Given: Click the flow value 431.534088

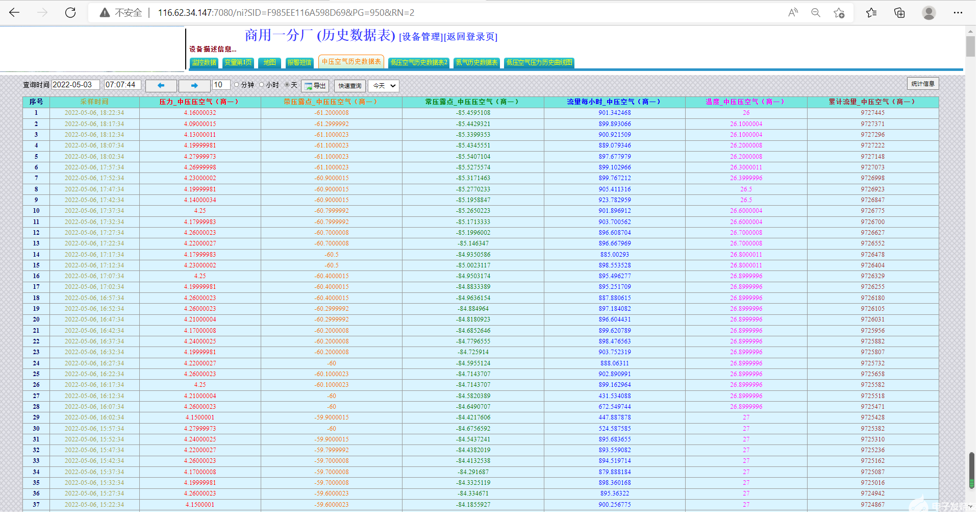Looking at the screenshot, I should click(615, 396).
